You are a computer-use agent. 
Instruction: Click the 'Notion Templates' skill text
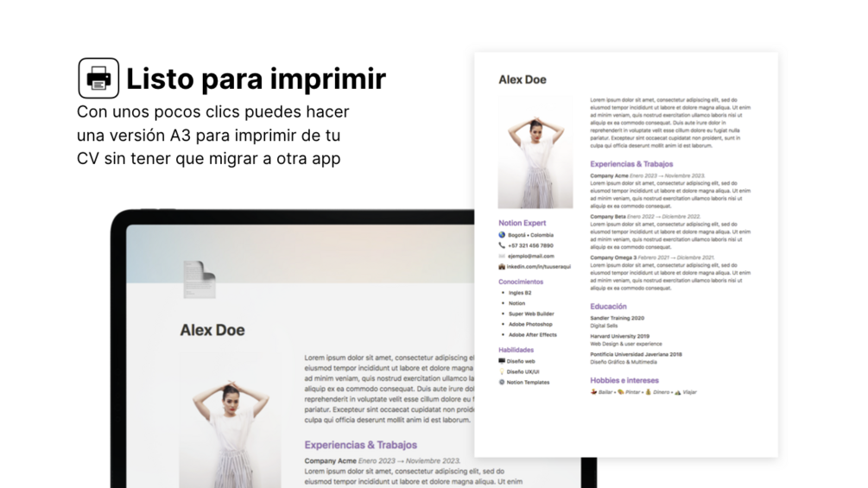[x=528, y=383]
